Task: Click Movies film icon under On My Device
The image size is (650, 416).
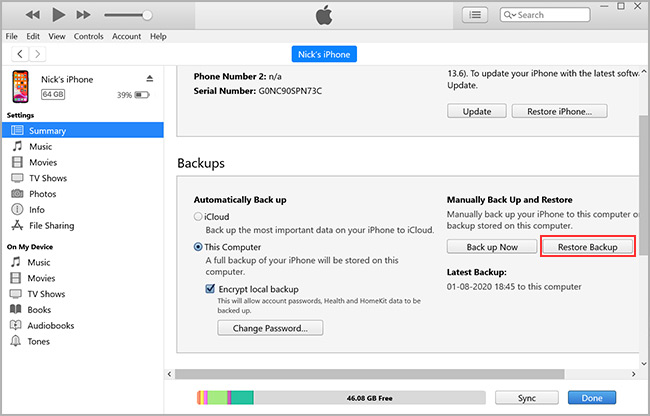Action: click(x=15, y=278)
